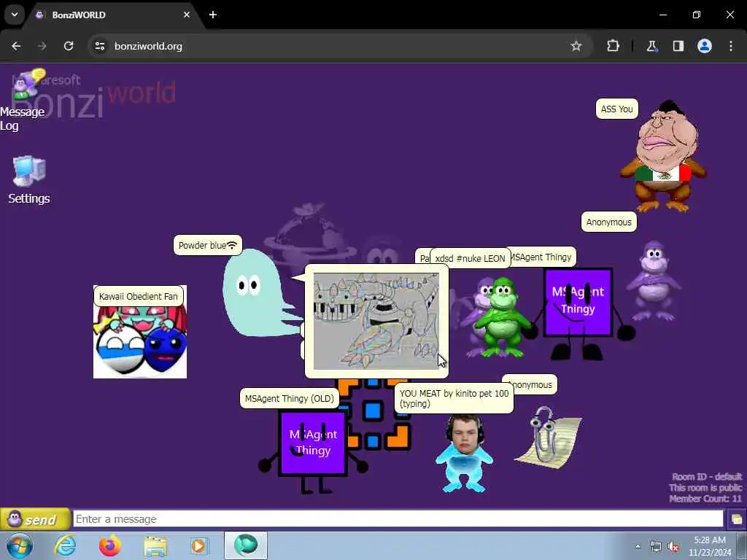Image resolution: width=747 pixels, height=560 pixels.
Task: Go back using browser back arrow
Action: [x=16, y=46]
